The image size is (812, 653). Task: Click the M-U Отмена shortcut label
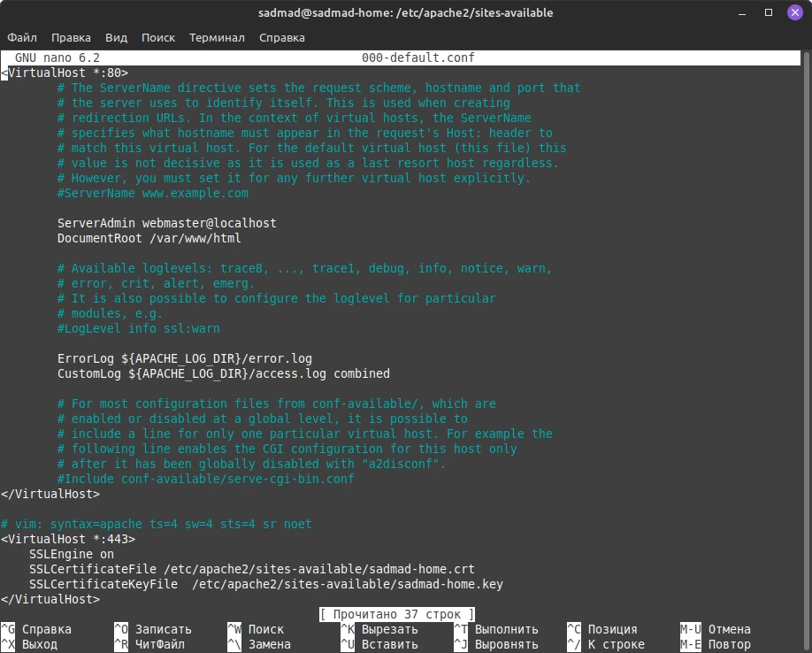tap(715, 629)
